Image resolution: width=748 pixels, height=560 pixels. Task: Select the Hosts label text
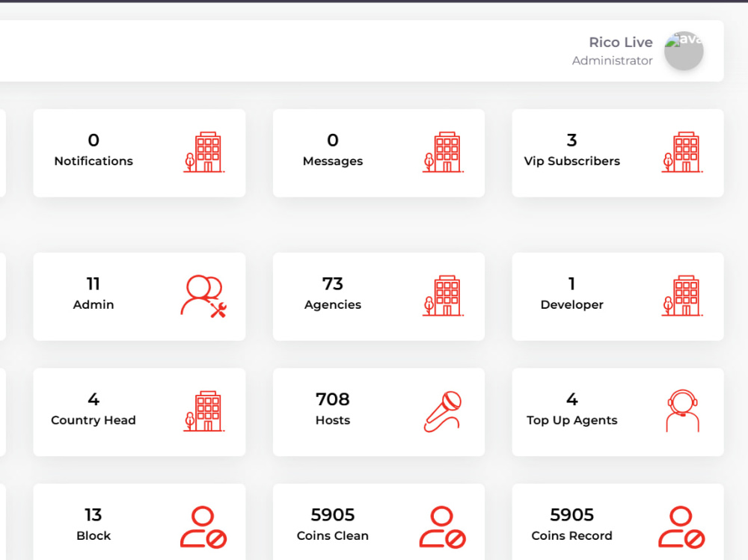[x=333, y=420]
